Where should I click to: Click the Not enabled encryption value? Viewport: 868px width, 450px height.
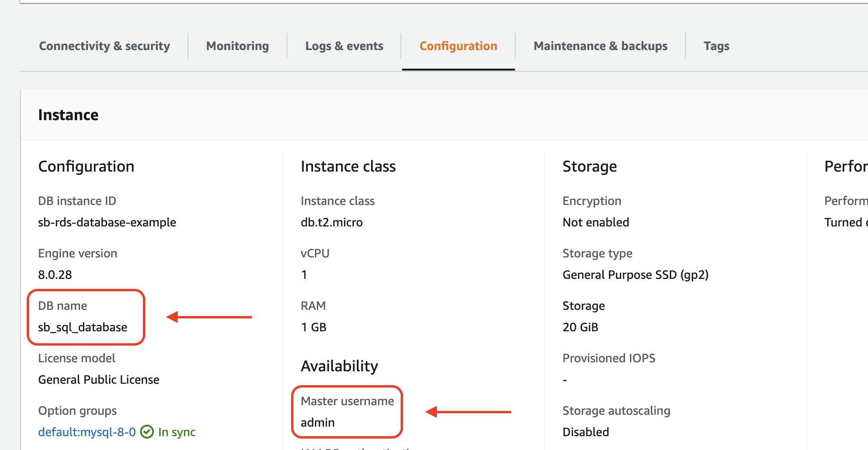coord(595,223)
